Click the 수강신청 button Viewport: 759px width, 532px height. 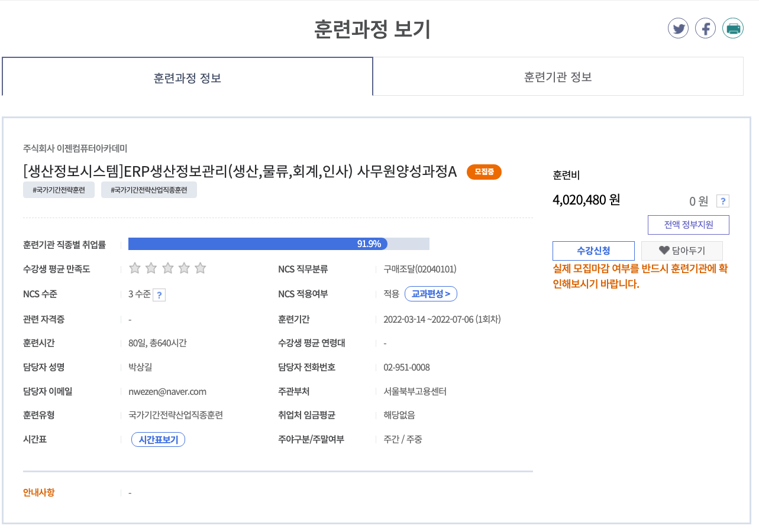[593, 251]
